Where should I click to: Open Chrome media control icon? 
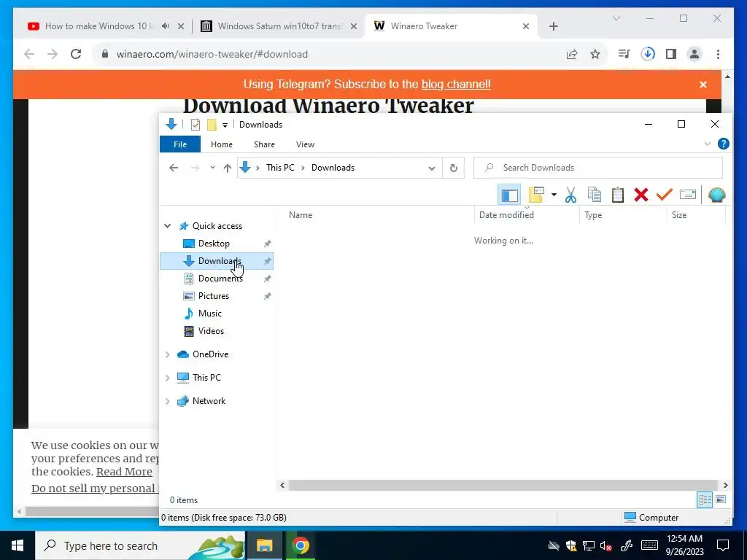(624, 54)
